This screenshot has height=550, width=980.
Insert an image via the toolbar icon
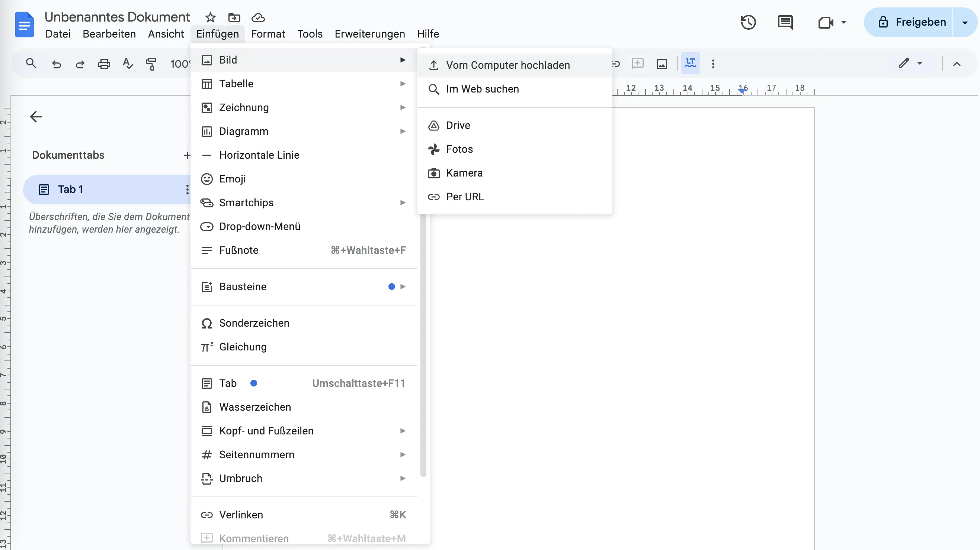pos(662,64)
